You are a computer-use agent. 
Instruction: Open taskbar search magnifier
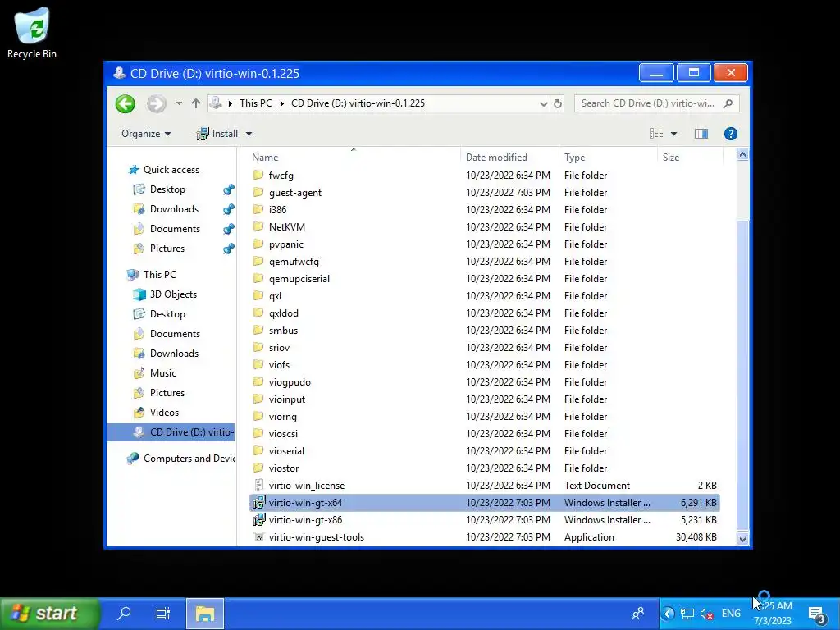tap(124, 613)
